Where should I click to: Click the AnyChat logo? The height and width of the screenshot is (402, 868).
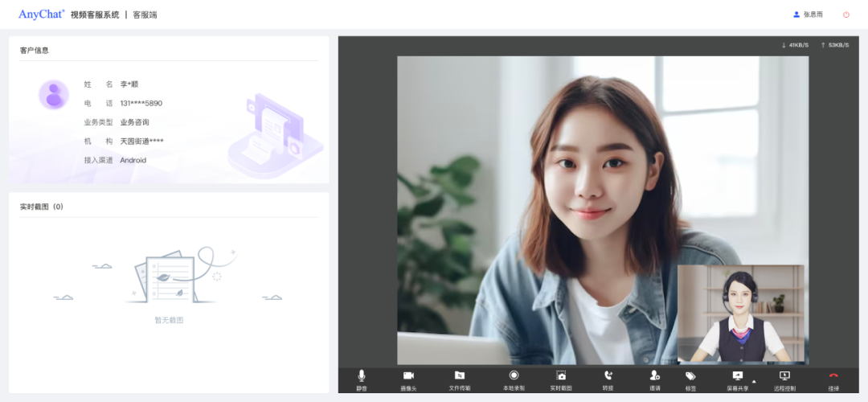[42, 14]
